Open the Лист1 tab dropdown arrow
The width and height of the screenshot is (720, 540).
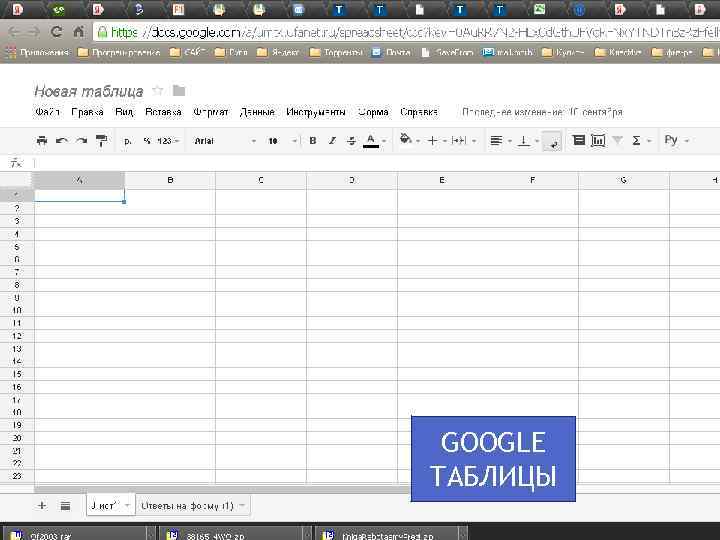[x=127, y=506]
